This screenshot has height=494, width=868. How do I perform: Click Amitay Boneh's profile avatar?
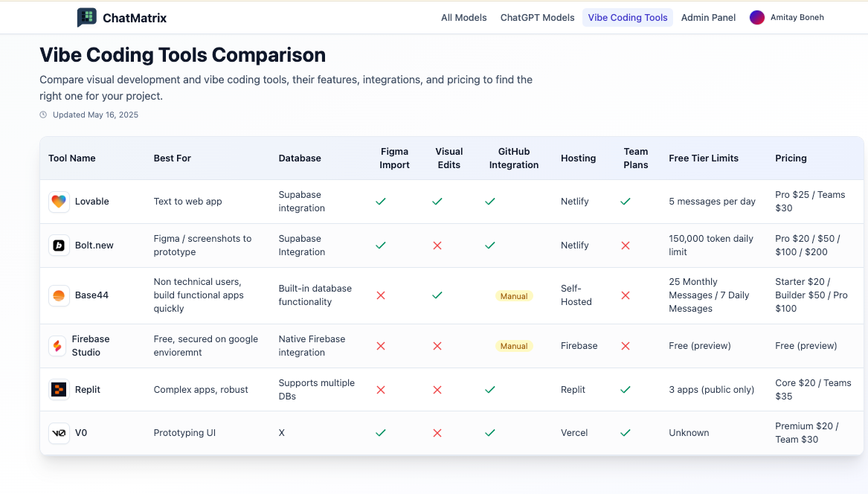pyautogui.click(x=756, y=18)
